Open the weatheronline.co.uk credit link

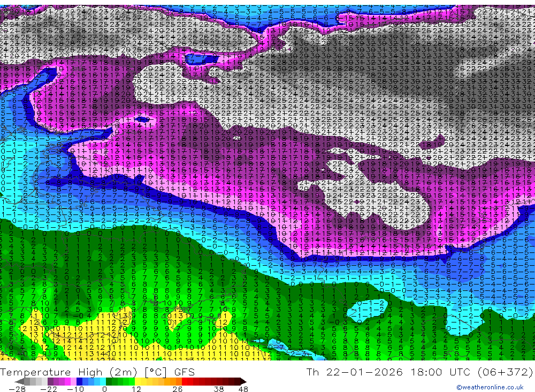click(x=490, y=387)
